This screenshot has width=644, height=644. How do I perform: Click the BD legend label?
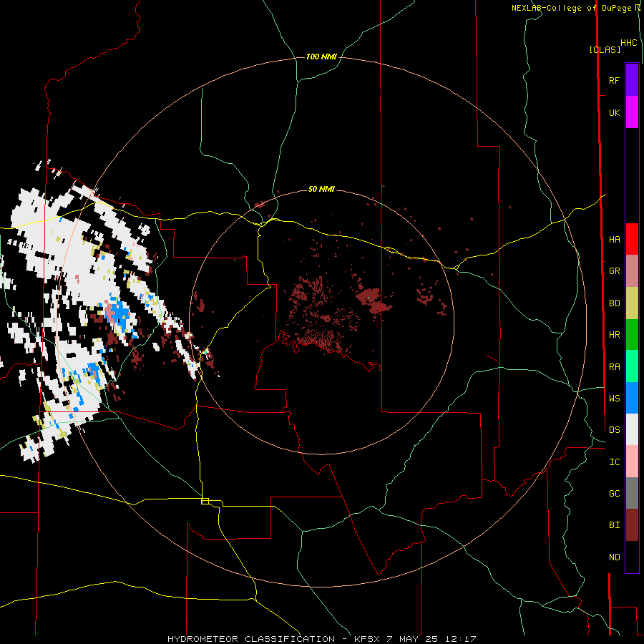614,303
